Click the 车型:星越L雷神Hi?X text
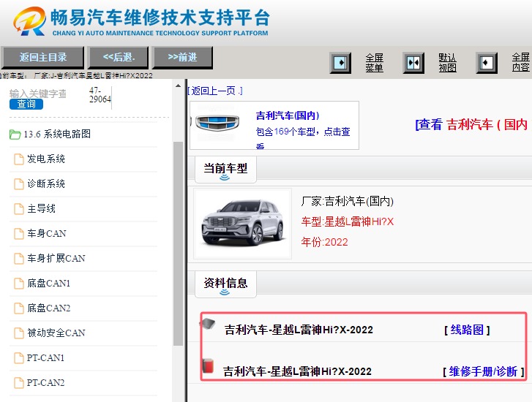 [x=348, y=221]
